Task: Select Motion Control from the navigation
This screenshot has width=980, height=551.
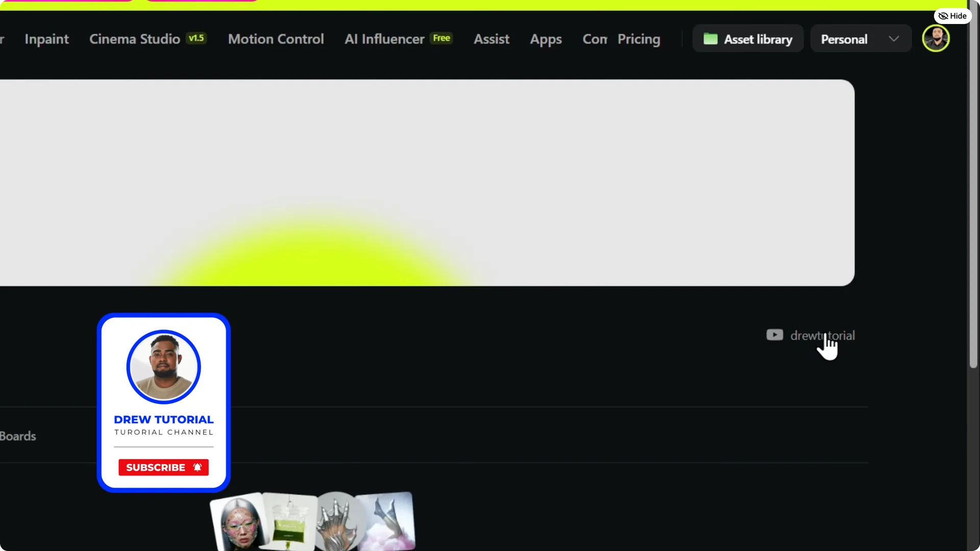Action: [276, 39]
